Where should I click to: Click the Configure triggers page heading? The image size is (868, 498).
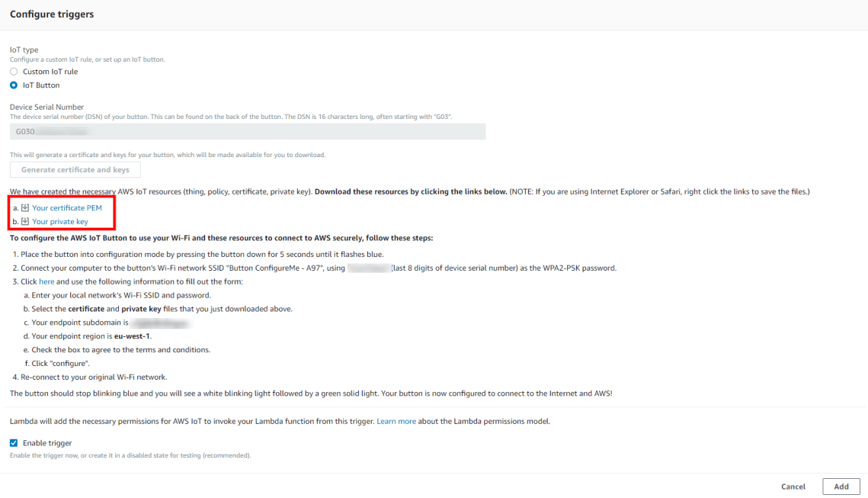(51, 14)
